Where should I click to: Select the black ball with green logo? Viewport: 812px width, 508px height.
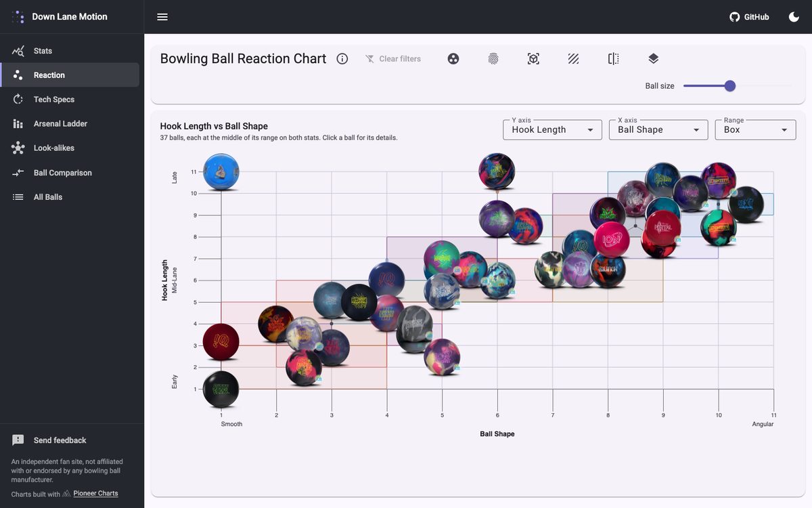click(221, 389)
